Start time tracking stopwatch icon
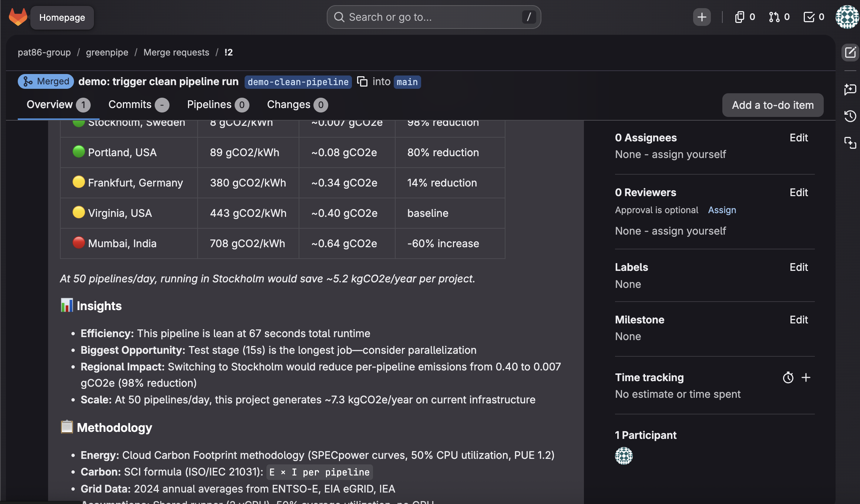 pos(788,377)
